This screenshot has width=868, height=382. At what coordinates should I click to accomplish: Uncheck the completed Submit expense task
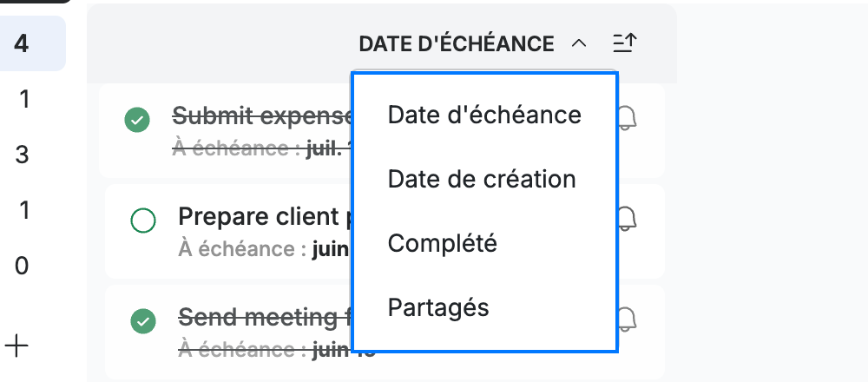coord(137,120)
